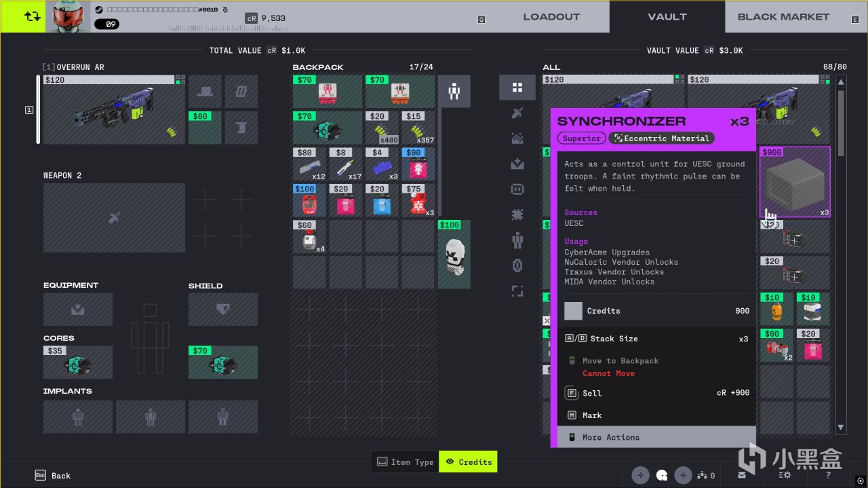Select the Overrun AR weapon in loadout
Screen dimensions: 868x488
[114, 109]
